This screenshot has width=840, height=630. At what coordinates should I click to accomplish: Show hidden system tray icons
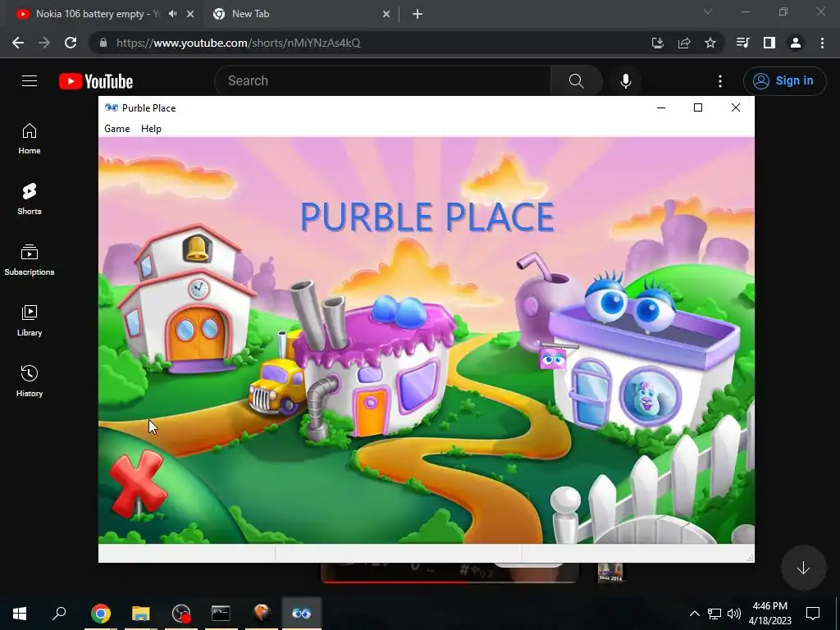694,614
